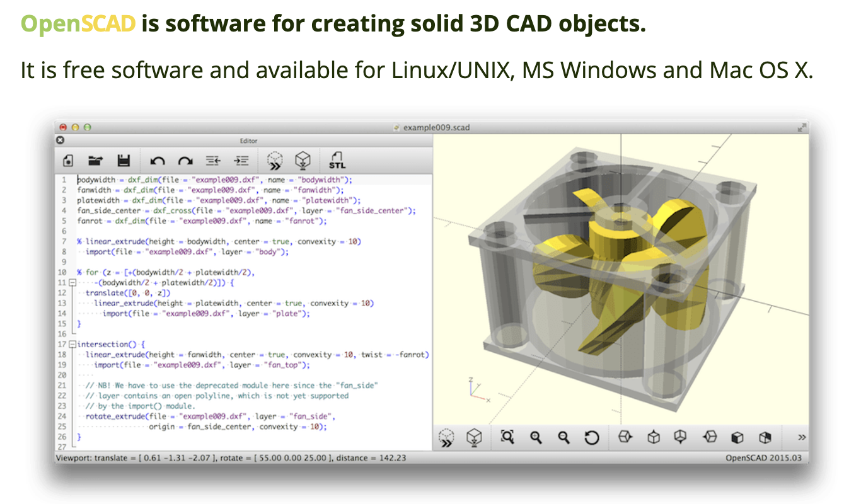Zoom out of the 3D view
This screenshot has height=504, width=861.
point(563,437)
